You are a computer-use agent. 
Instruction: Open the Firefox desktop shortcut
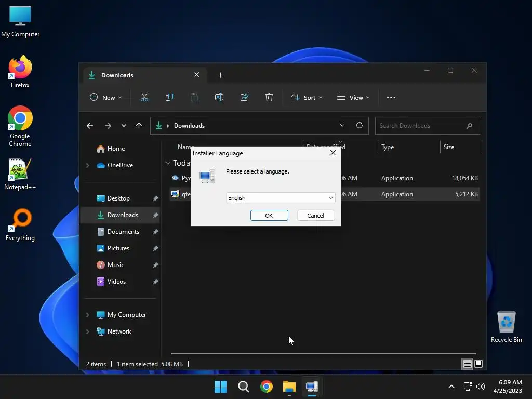pos(20,72)
